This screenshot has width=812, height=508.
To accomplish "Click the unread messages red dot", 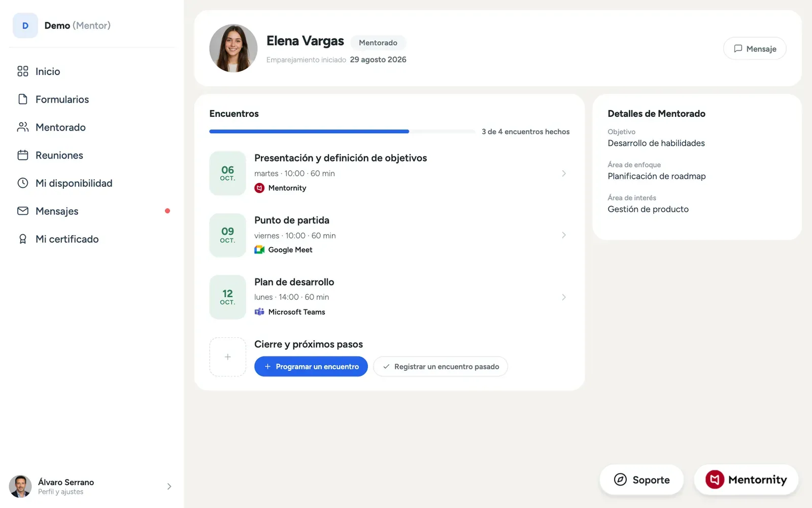I will point(167,211).
